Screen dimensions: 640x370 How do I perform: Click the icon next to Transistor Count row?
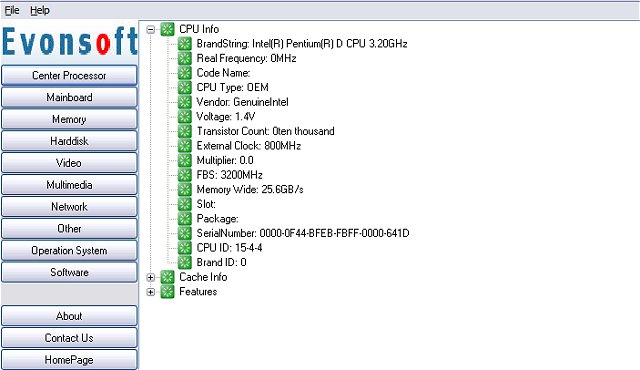(184, 131)
